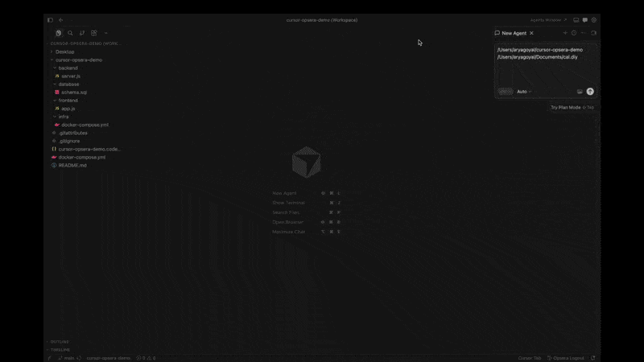This screenshot has width=644, height=362.
Task: Open notifications bell in the status bar
Action: (593, 358)
